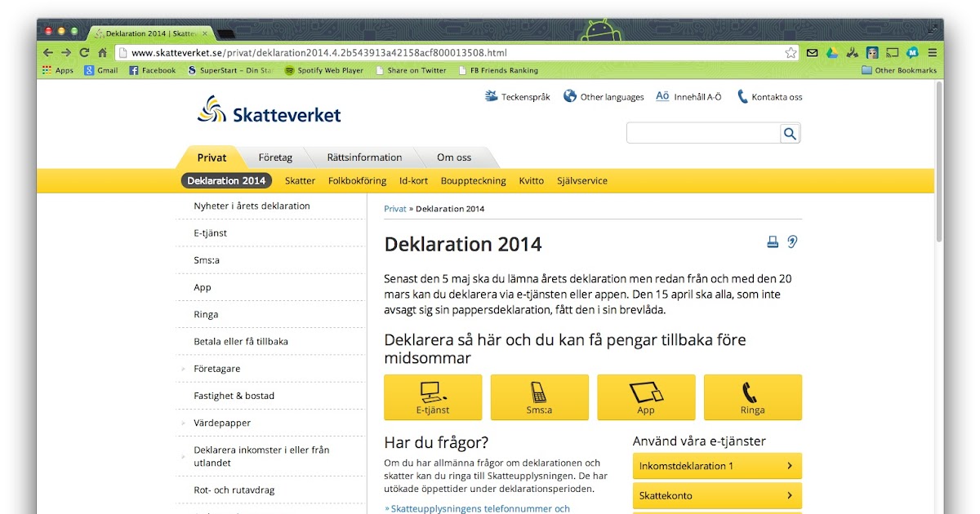This screenshot has width=980, height=514.
Task: Open Innehåll A-Ö index
Action: click(x=689, y=96)
